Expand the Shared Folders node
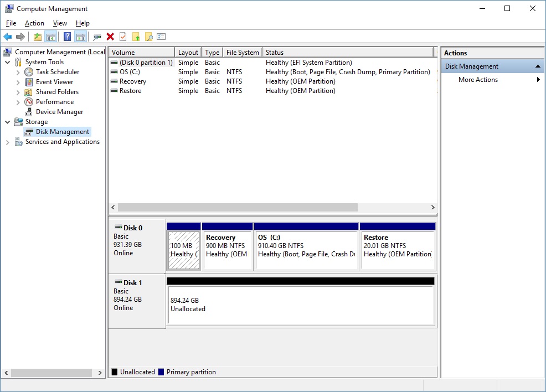 coord(18,92)
